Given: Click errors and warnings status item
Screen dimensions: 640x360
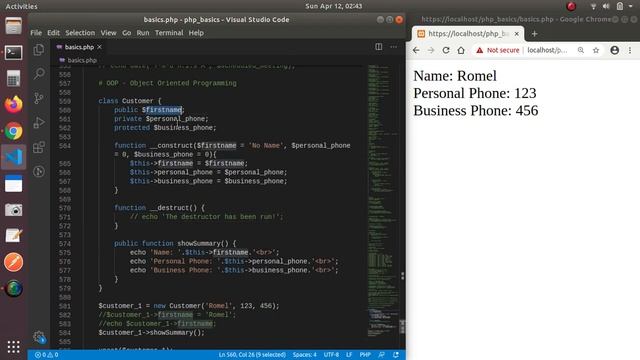Looking at the screenshot, I should point(47,355).
